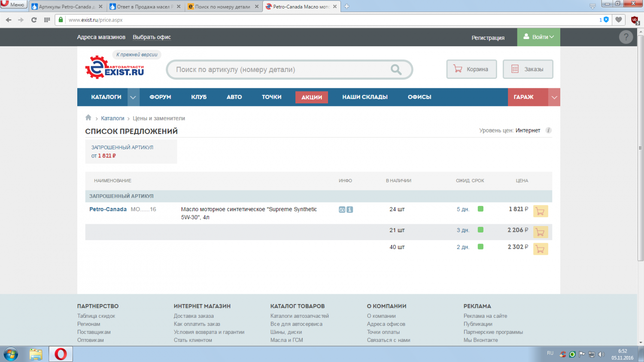Open the НАШИ СКЛАДЫ menu item
644x362 pixels.
click(x=365, y=97)
